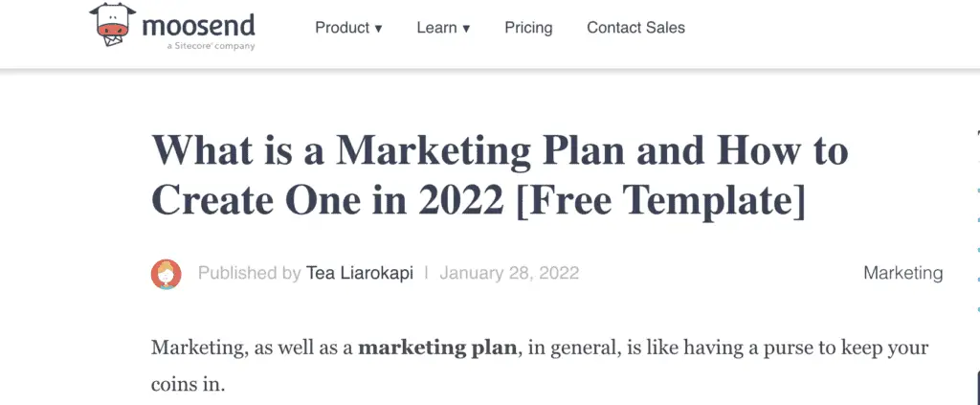Viewport: 980px width, 405px height.
Task: Click Tea Liarokapi's author avatar
Action: pyautogui.click(x=167, y=274)
